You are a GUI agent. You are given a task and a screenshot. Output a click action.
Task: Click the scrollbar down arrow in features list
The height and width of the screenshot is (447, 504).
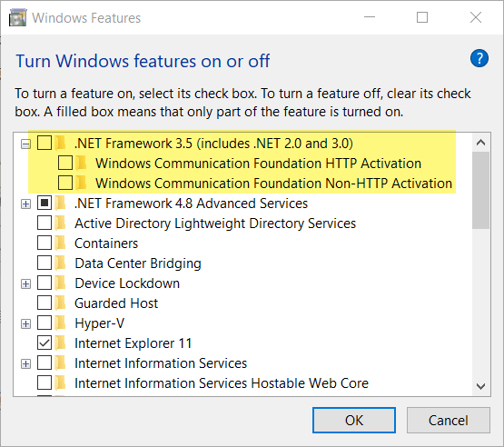(x=481, y=386)
